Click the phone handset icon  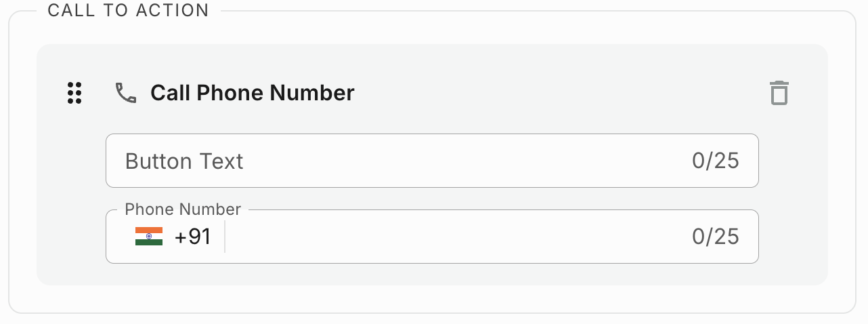126,93
